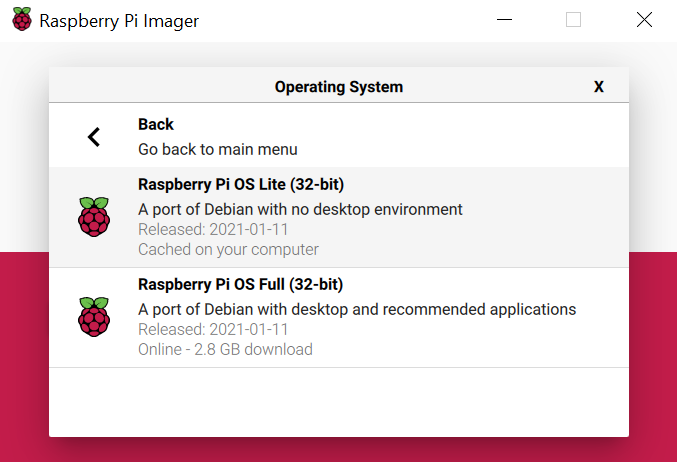Click the raspberry icon beside OS Lite

click(94, 217)
